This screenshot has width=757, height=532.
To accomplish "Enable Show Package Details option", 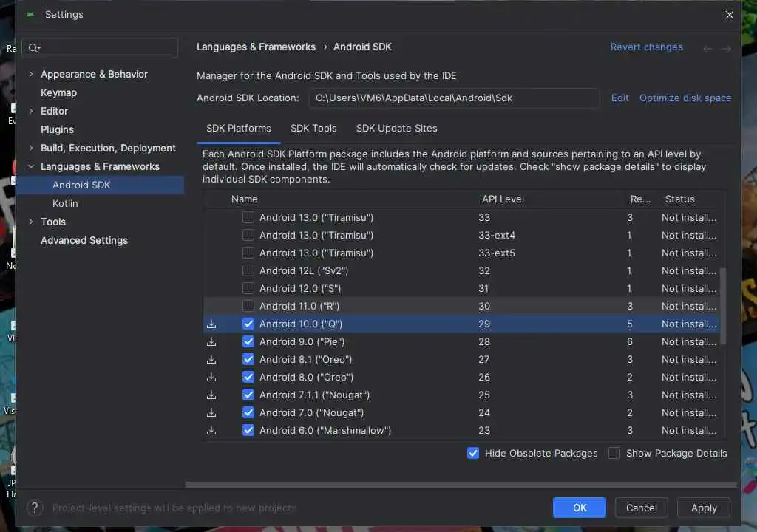I will point(614,454).
